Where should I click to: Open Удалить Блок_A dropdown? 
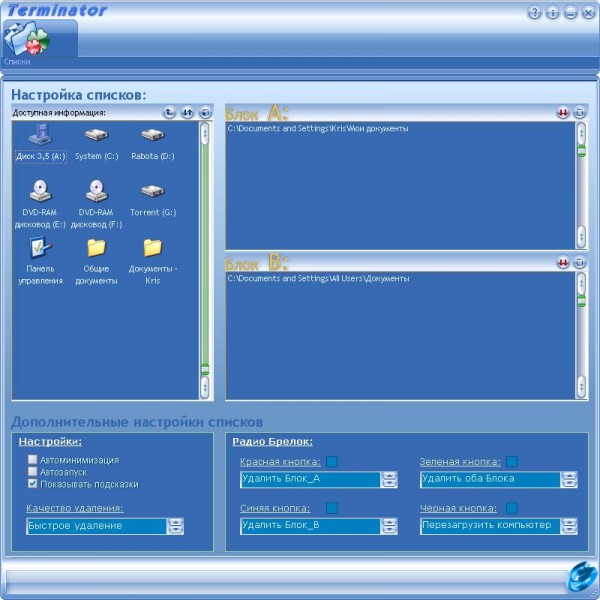tap(389, 479)
